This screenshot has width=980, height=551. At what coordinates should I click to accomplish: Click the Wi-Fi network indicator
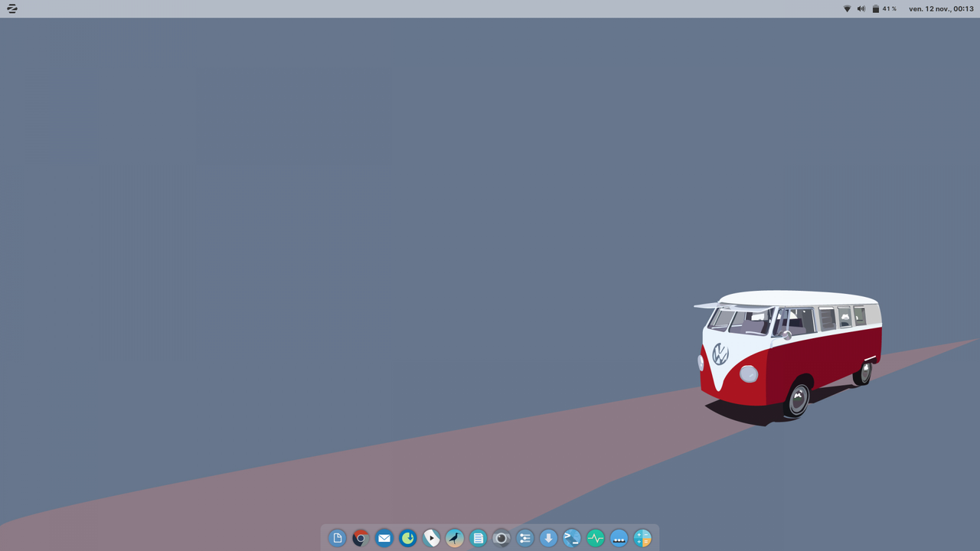point(847,8)
